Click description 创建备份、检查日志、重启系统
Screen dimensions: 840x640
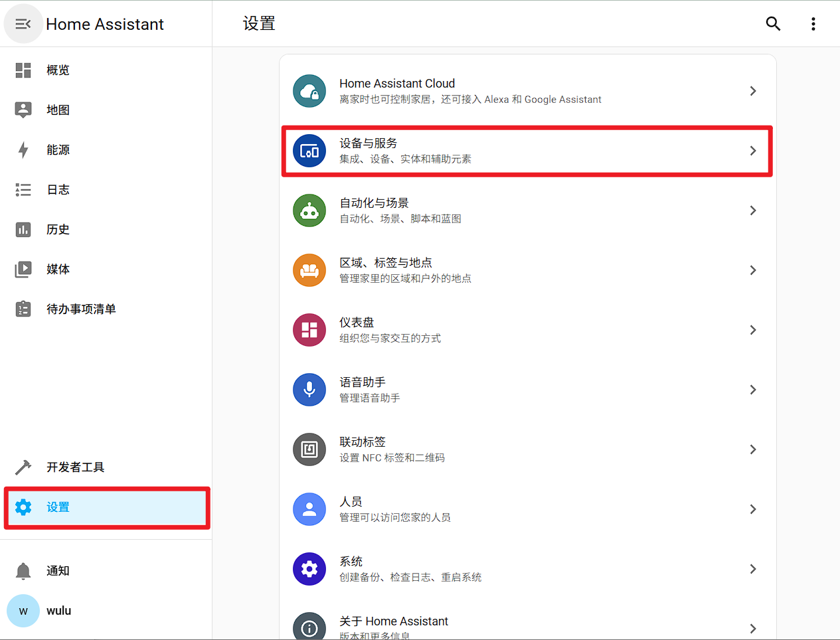[x=410, y=578]
